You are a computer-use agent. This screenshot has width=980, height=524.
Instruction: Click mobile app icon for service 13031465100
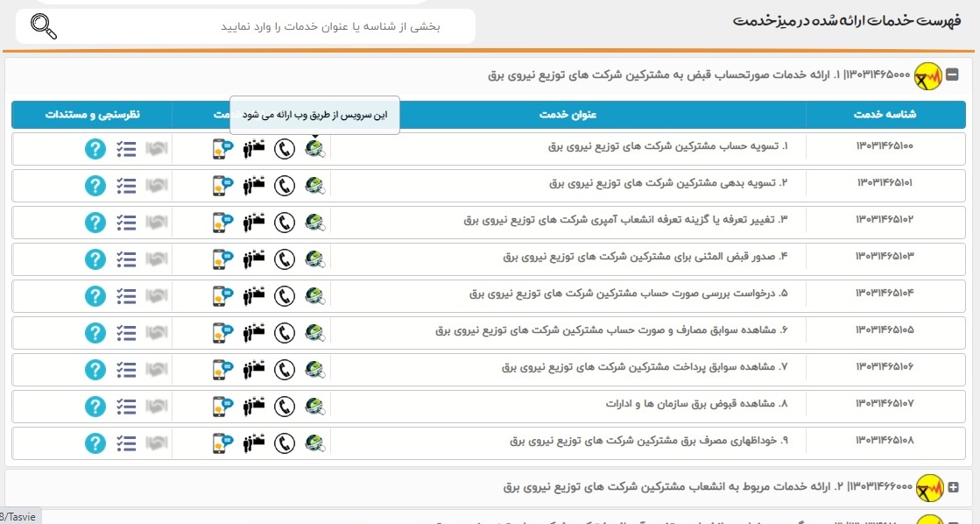pyautogui.click(x=222, y=149)
